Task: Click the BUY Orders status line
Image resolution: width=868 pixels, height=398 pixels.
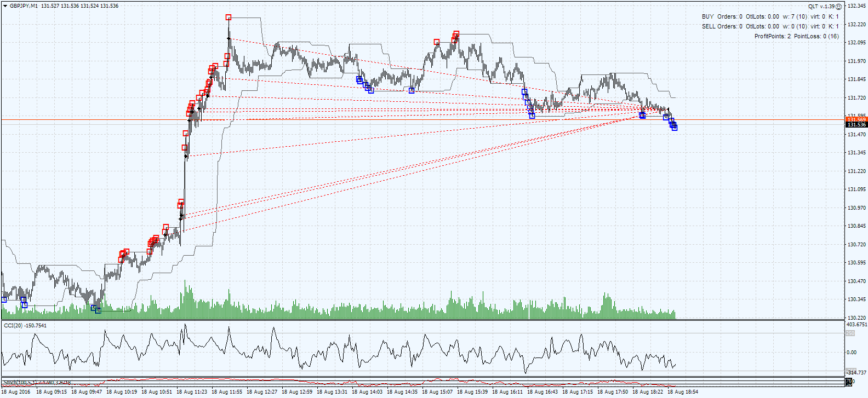Action: pyautogui.click(x=770, y=16)
